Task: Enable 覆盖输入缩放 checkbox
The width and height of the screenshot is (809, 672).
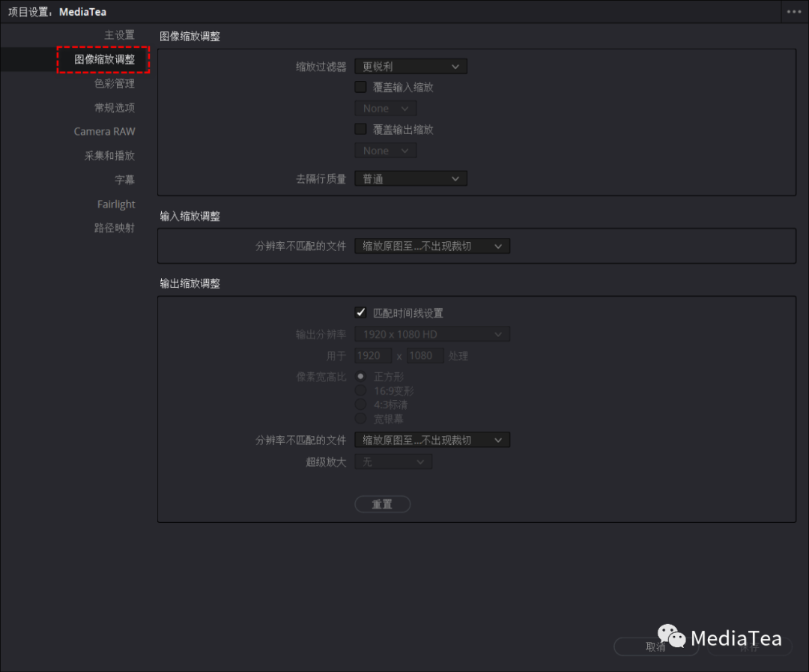Action: coord(360,87)
